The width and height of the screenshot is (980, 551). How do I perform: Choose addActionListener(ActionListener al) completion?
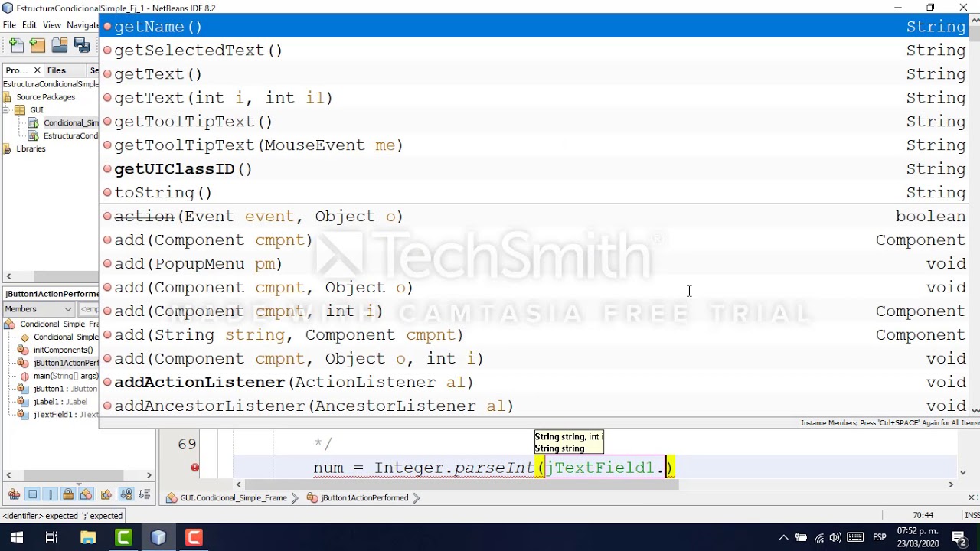click(534, 383)
